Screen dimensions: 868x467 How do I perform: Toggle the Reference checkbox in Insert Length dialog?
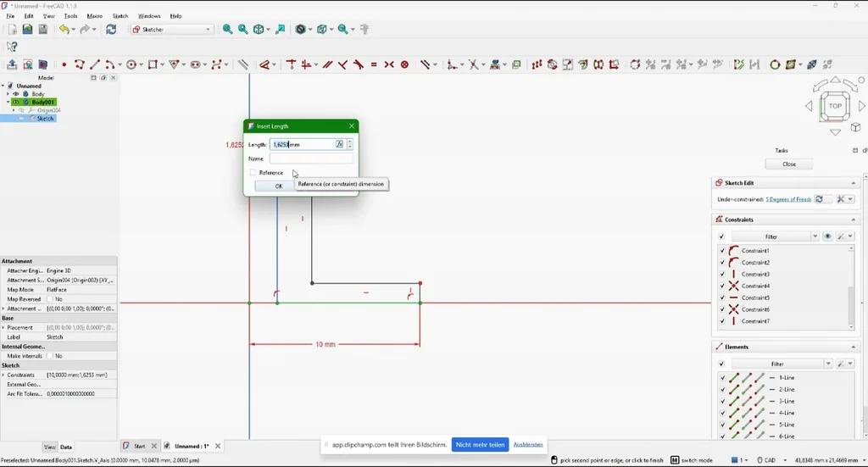253,173
